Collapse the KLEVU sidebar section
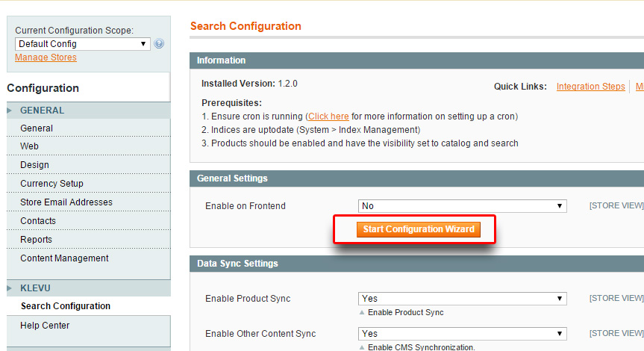 point(35,288)
